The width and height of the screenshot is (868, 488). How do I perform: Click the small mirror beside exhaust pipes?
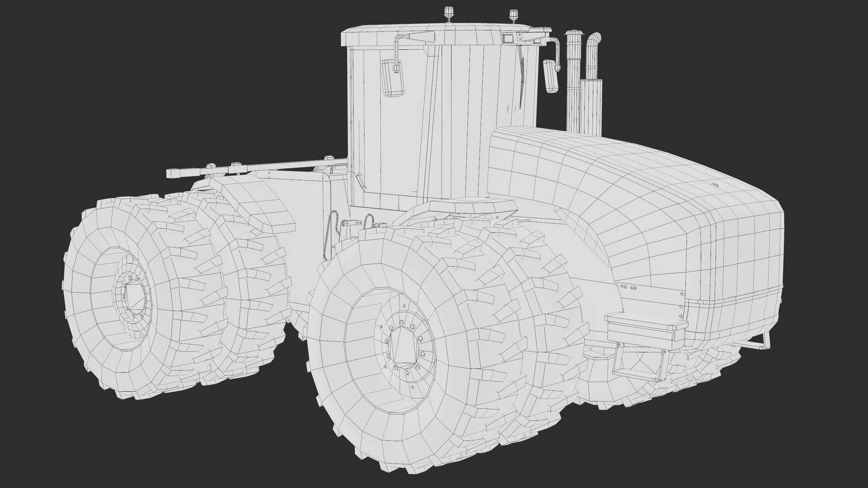tap(552, 76)
